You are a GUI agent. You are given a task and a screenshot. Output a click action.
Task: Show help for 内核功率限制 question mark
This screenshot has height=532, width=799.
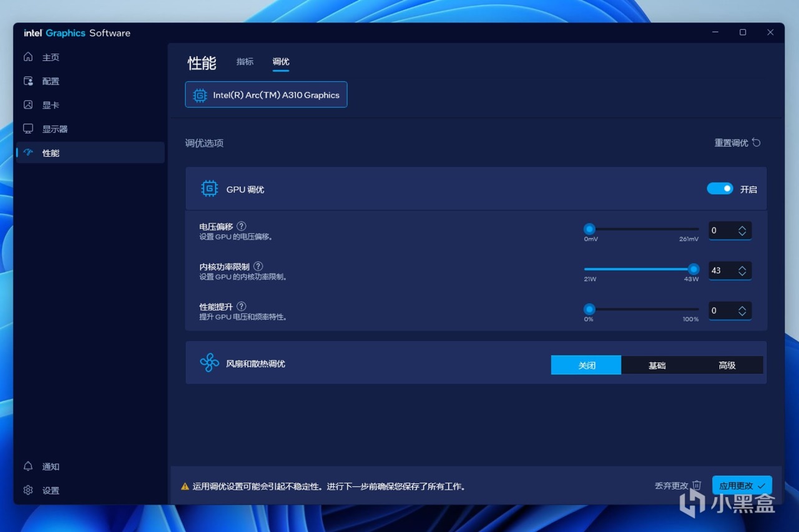[x=258, y=266]
